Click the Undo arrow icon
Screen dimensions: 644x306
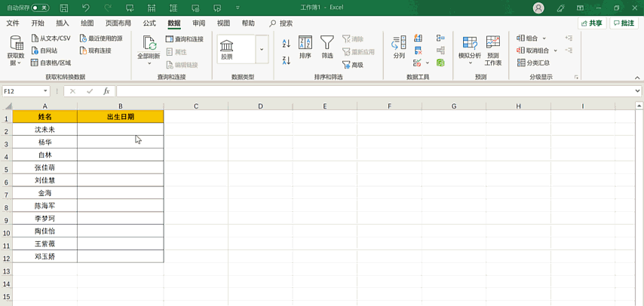point(85,8)
